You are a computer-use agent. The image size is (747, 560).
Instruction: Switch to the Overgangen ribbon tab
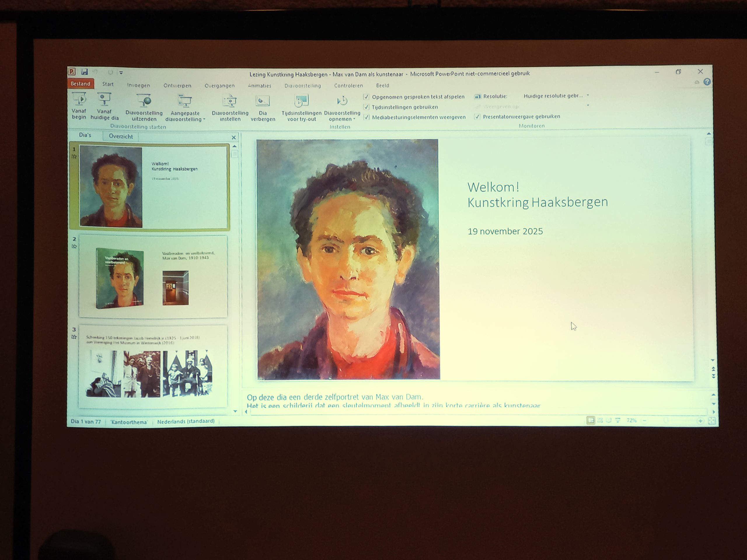pos(219,86)
